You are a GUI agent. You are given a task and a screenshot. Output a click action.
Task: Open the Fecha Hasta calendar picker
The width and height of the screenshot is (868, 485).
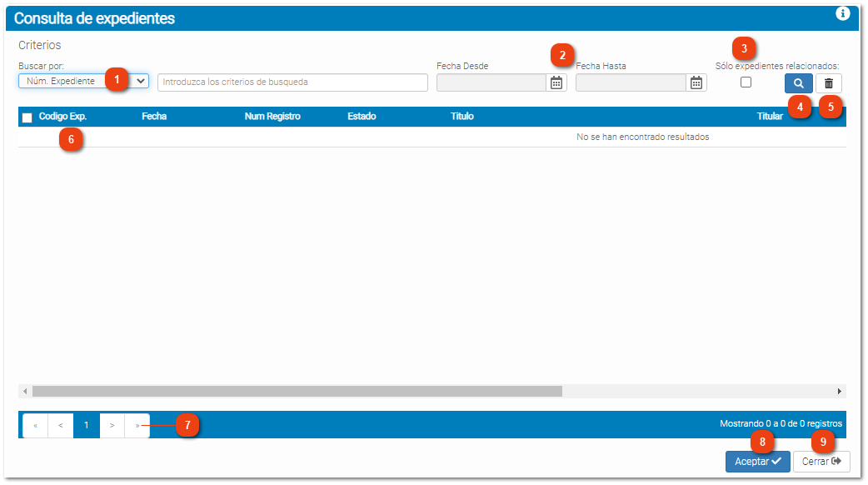pos(696,82)
